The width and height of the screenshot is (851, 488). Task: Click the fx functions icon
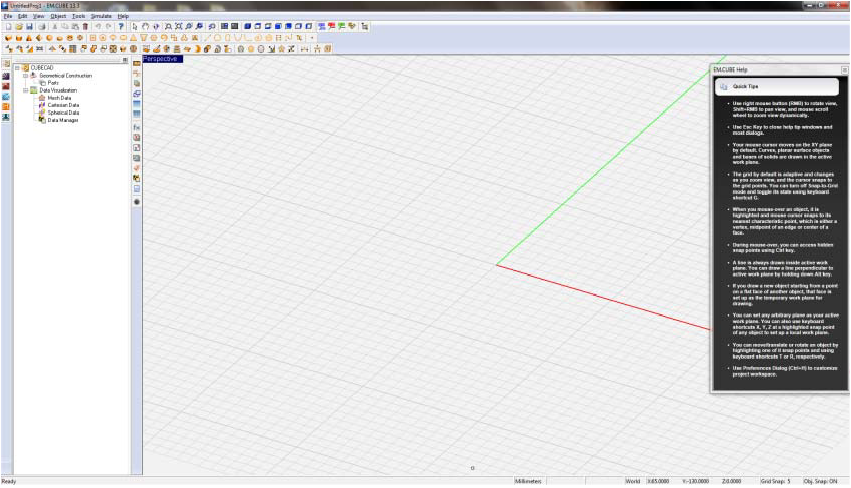click(136, 127)
